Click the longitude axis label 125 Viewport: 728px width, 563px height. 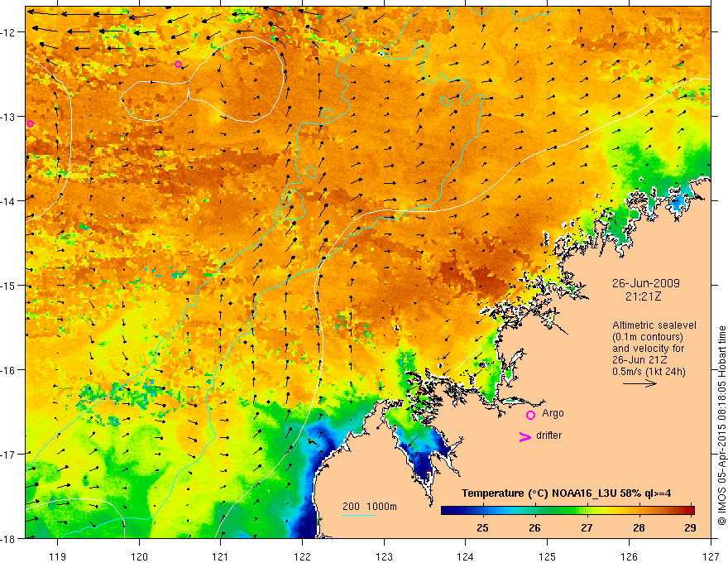coord(548,557)
